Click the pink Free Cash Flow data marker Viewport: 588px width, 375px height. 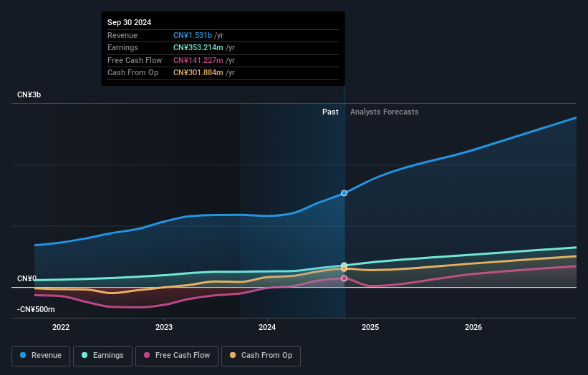click(344, 278)
